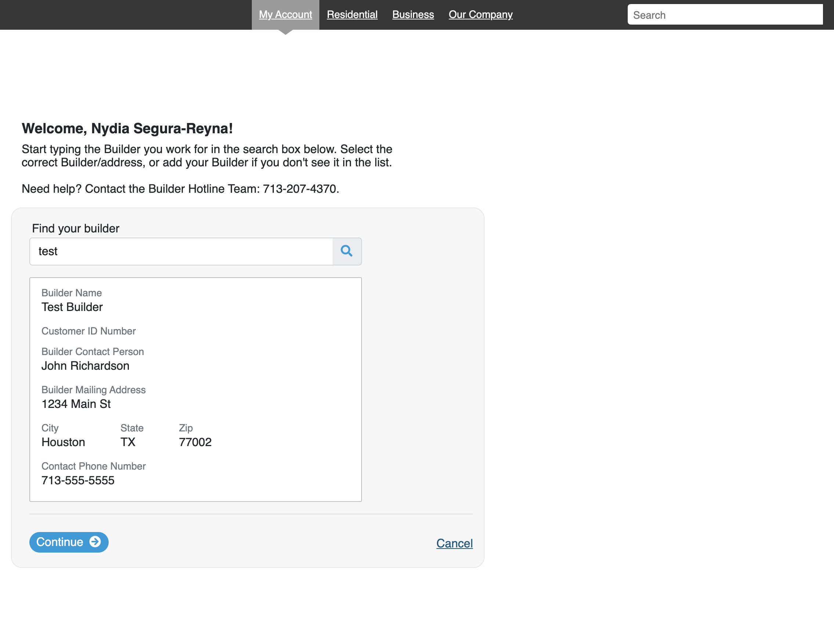This screenshot has height=644, width=834.
Task: Click the top Search input box
Action: coord(724,15)
